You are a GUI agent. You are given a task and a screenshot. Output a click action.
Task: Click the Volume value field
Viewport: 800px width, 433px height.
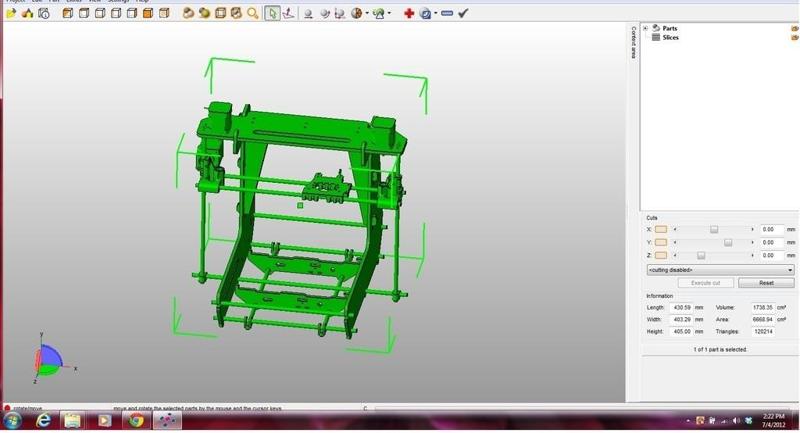[x=762, y=308]
